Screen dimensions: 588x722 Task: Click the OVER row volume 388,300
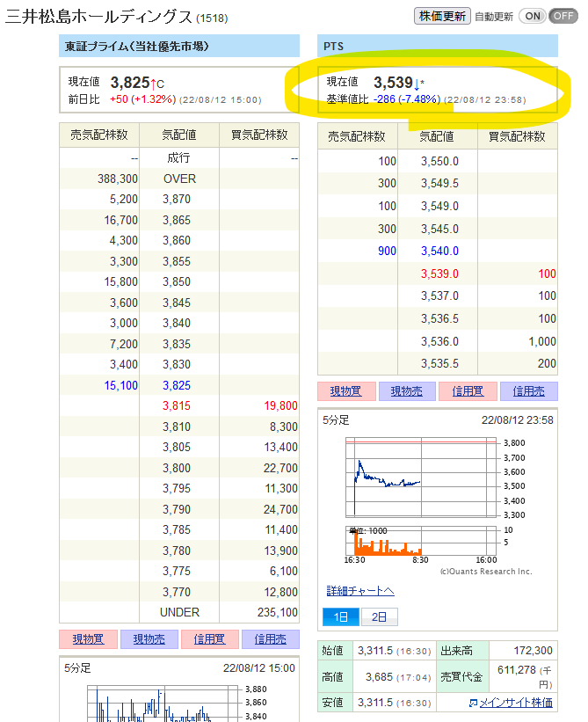click(117, 179)
